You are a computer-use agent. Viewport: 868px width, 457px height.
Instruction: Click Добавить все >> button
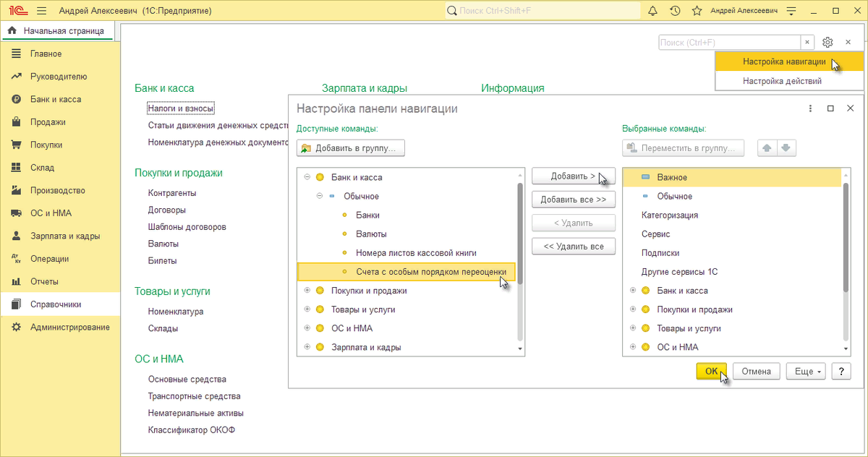(573, 200)
